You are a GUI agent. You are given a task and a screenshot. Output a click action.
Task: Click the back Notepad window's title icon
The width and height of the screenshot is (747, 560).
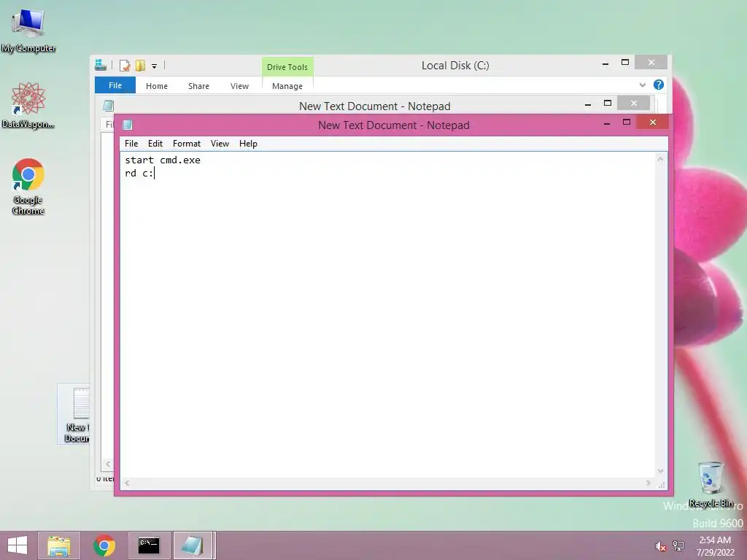pos(108,106)
